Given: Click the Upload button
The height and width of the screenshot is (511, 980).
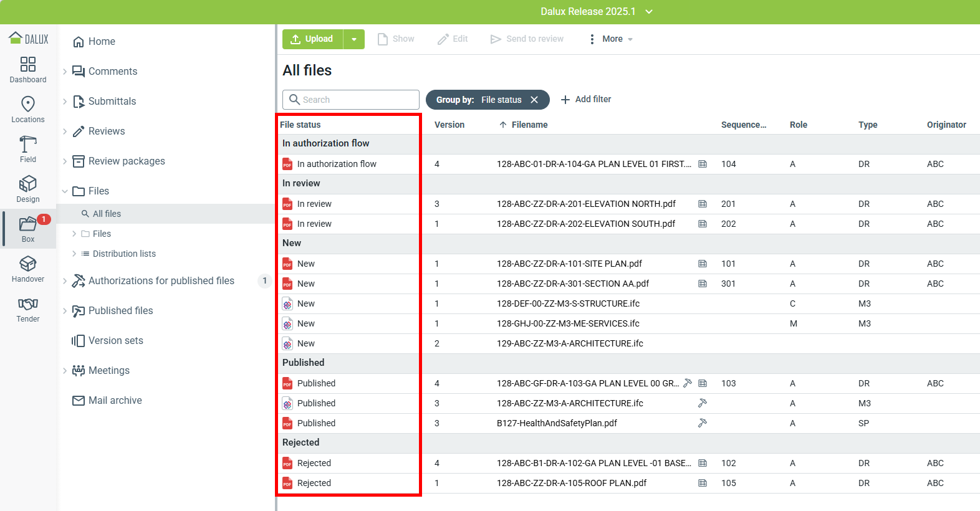Looking at the screenshot, I should (x=312, y=39).
